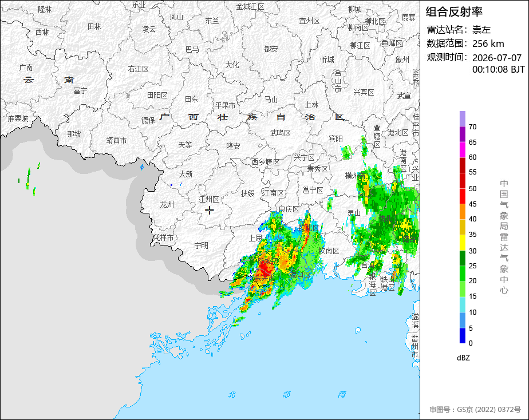Click the 256 km data range value
This screenshot has height=420, width=529.
coord(488,43)
